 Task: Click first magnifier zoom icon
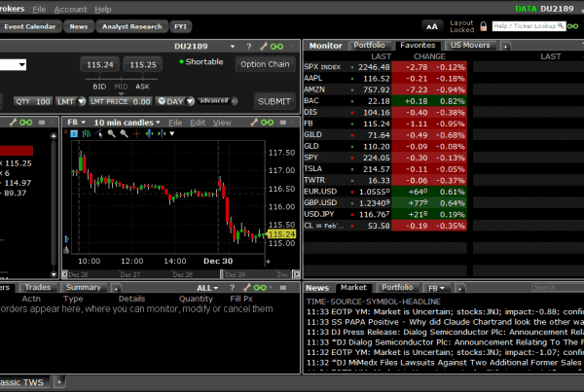(x=111, y=133)
